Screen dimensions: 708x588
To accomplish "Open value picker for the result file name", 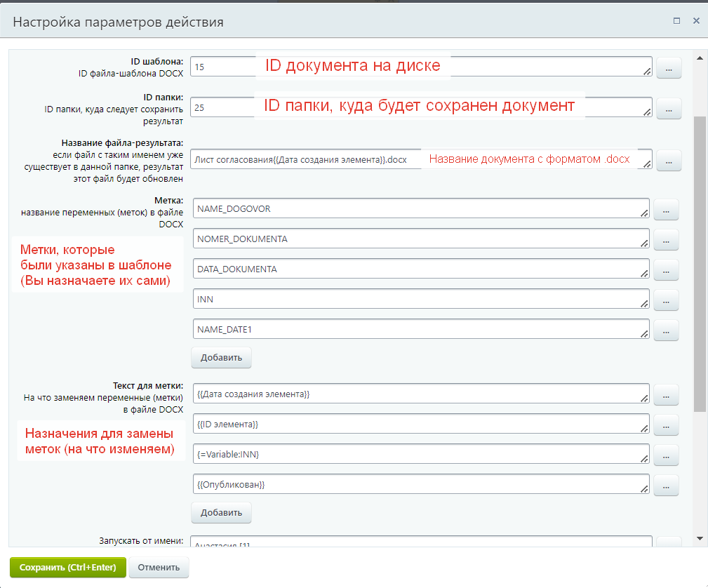I will [669, 160].
